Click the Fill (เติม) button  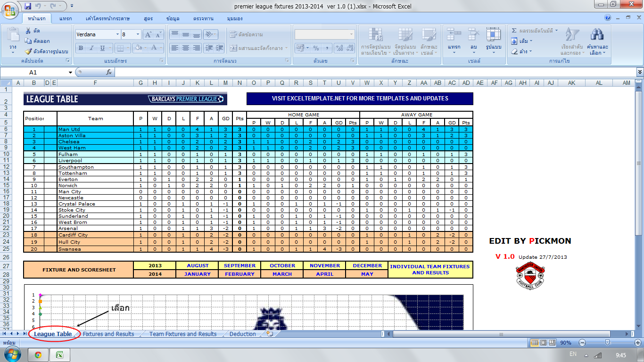click(x=522, y=41)
